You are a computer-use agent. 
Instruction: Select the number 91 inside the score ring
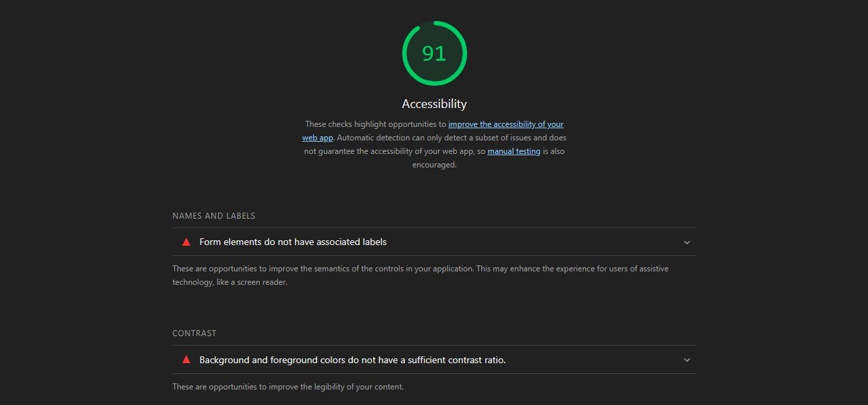[434, 53]
